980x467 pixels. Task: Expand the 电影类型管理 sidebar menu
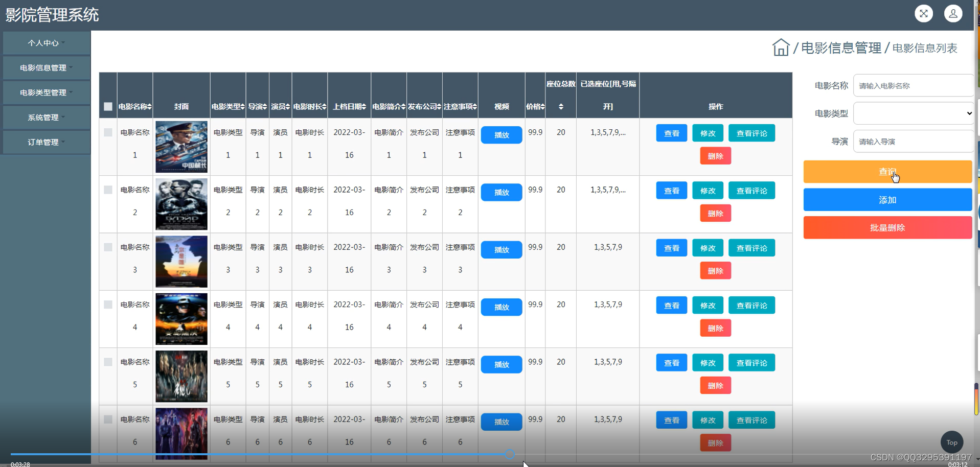click(47, 92)
